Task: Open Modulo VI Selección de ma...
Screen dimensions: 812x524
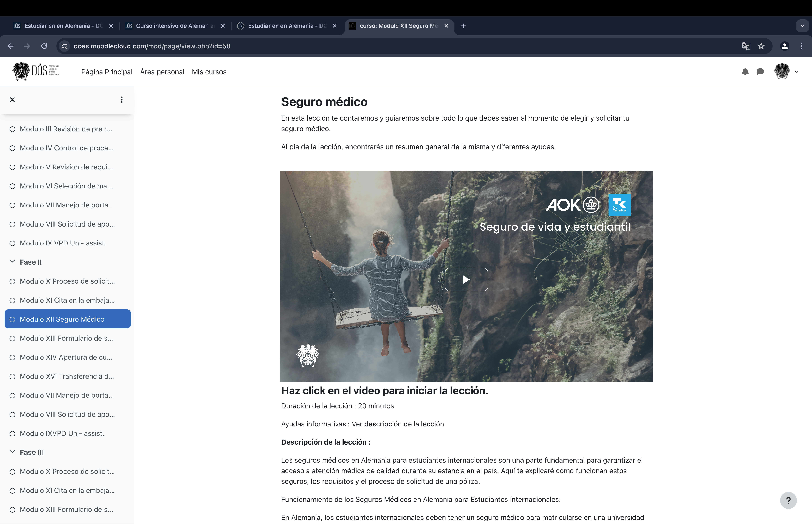Action: click(x=66, y=186)
